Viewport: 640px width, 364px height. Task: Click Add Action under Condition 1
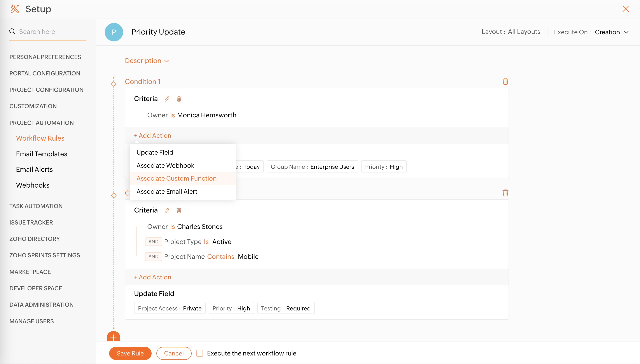(152, 135)
